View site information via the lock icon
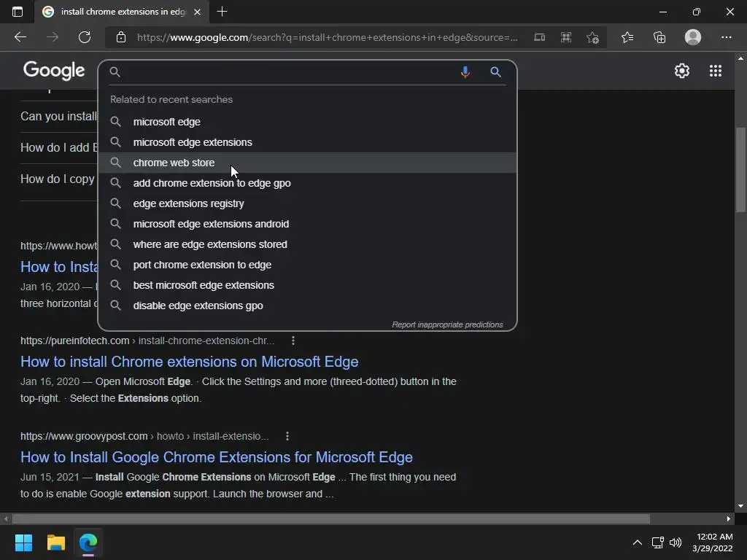This screenshot has height=560, width=747. (x=121, y=37)
